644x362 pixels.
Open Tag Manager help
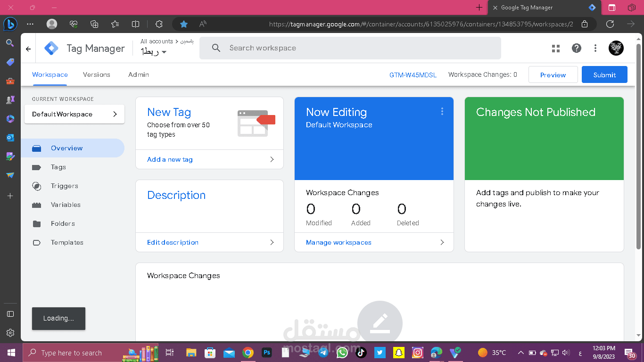coord(576,48)
